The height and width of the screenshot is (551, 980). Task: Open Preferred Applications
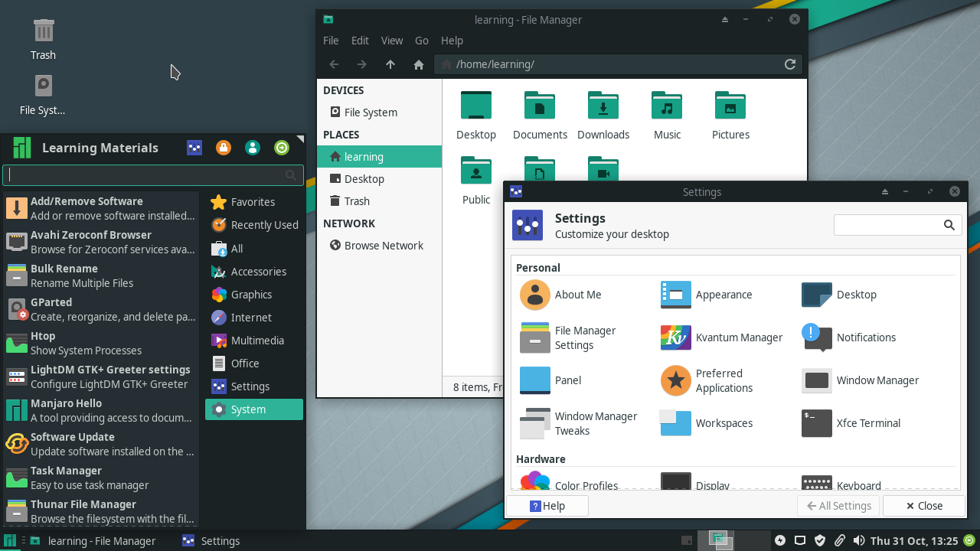point(707,380)
